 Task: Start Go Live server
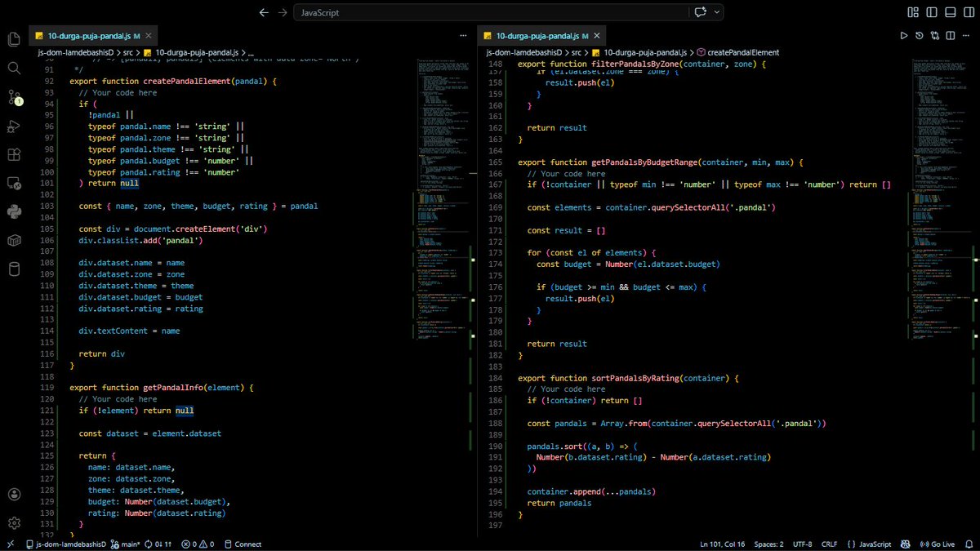[938, 544]
